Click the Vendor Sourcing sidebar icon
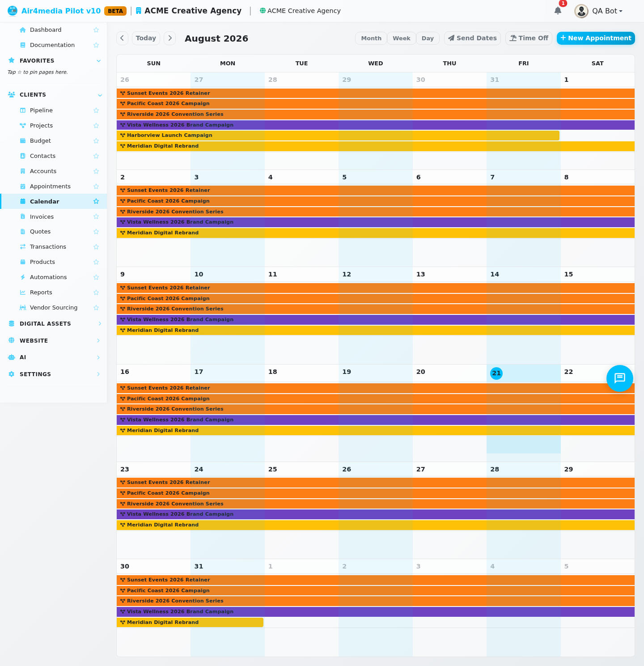 pos(23,308)
